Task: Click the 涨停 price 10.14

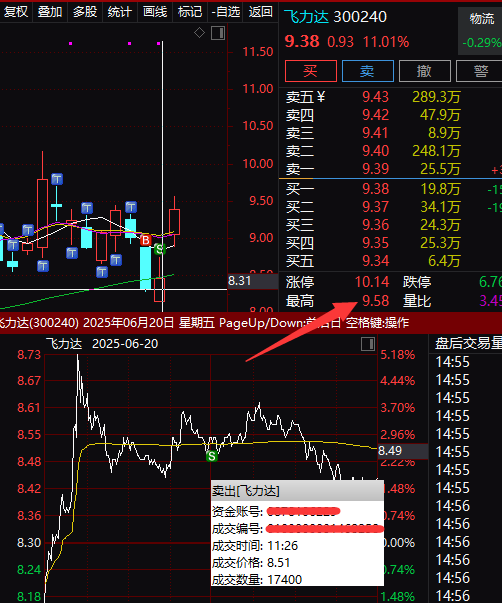Action: tap(372, 282)
